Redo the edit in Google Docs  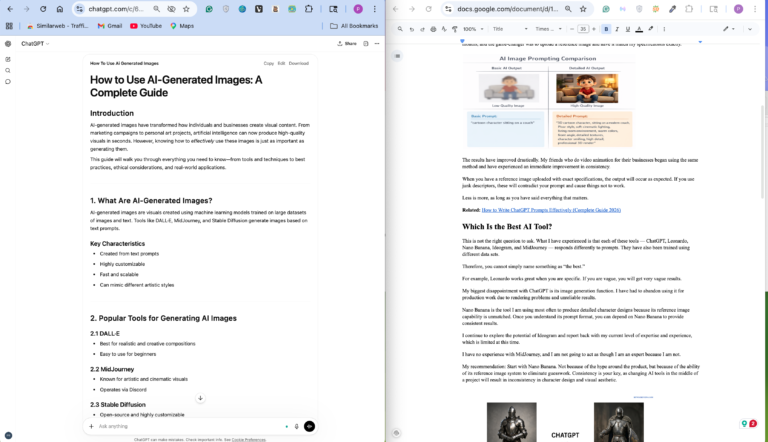(422, 29)
